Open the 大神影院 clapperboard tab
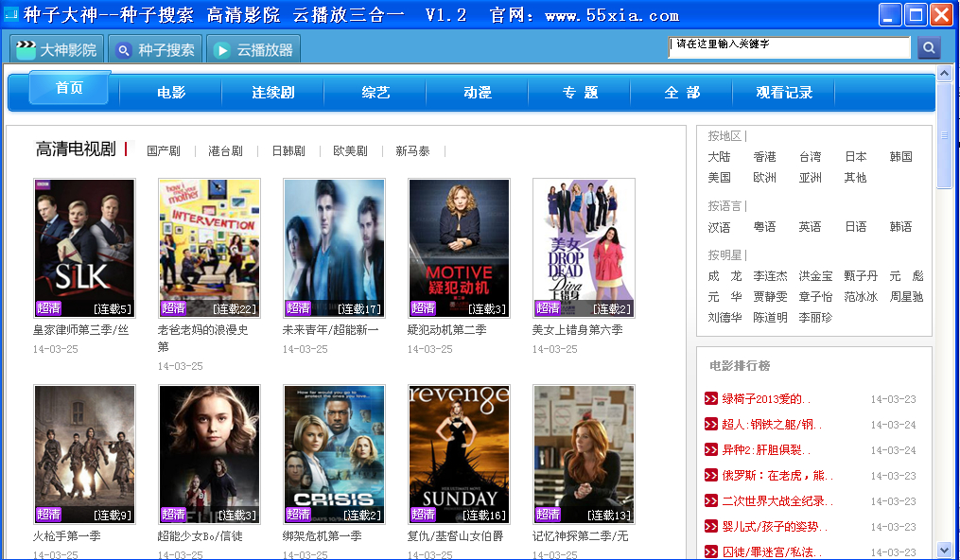Screen dimensions: 960x560 pos(57,49)
